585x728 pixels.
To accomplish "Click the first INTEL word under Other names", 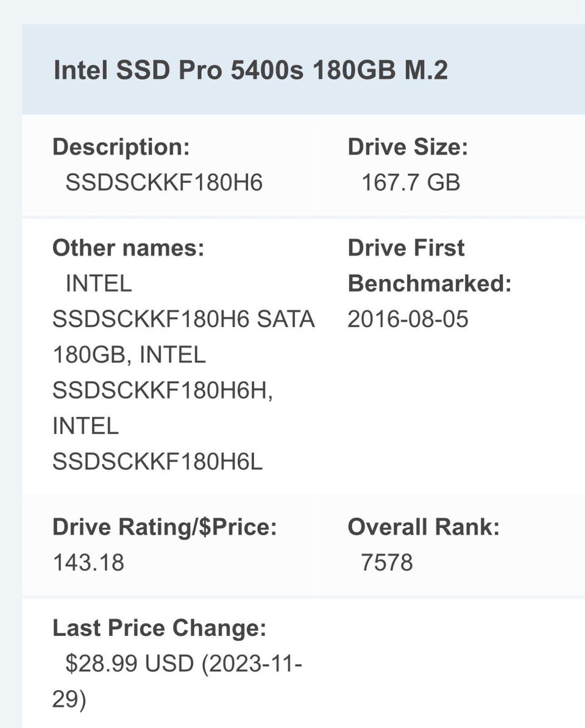I will (98, 284).
